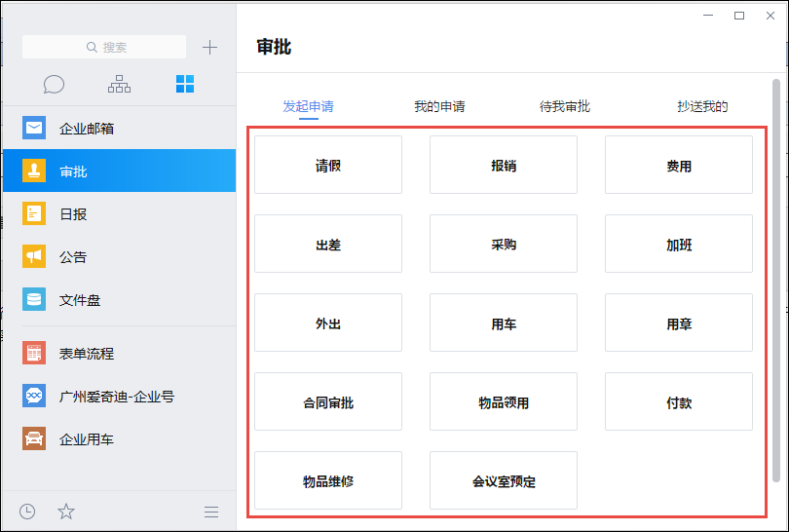Click the plus add button
The image size is (789, 532).
[209, 48]
